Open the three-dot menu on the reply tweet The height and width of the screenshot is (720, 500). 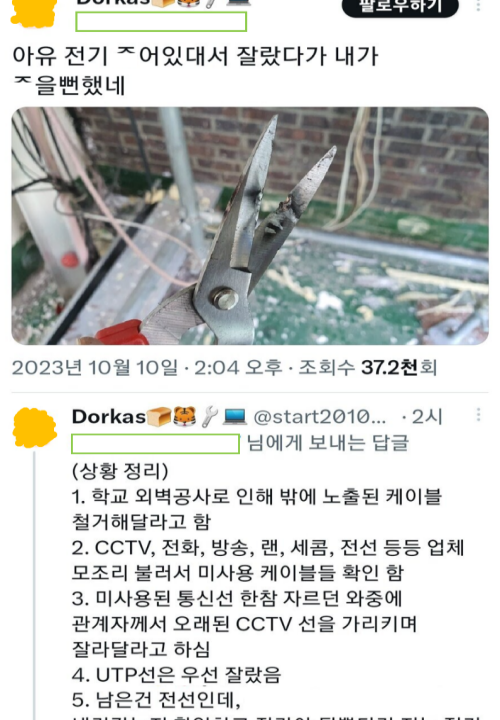(478, 415)
